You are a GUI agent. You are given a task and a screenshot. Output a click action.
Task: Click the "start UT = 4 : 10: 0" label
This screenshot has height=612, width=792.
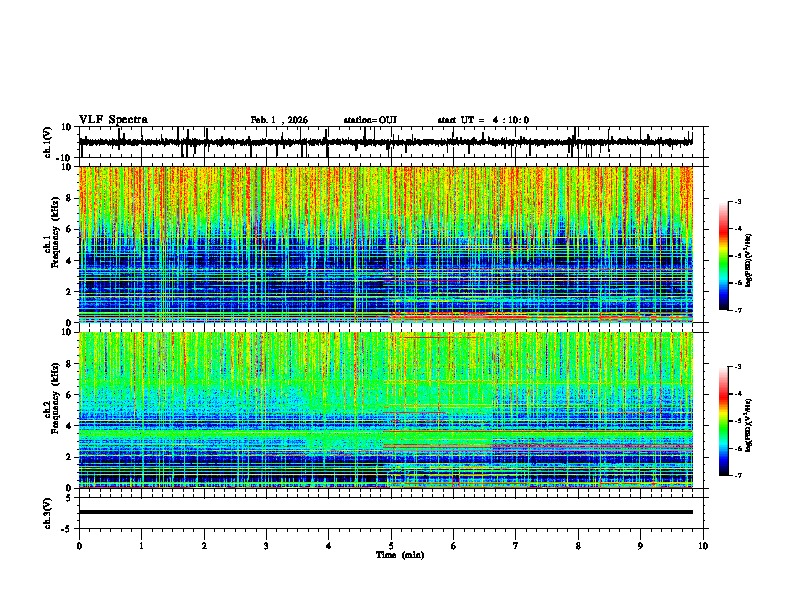(483, 120)
